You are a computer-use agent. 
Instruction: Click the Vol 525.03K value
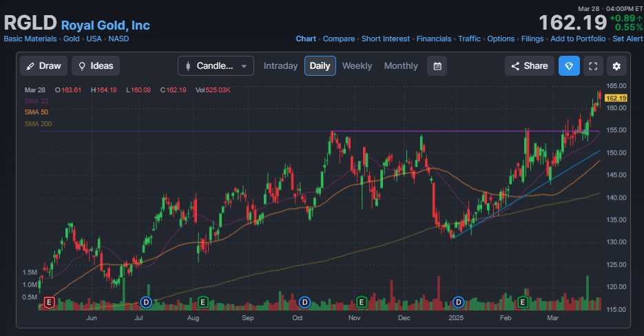213,90
